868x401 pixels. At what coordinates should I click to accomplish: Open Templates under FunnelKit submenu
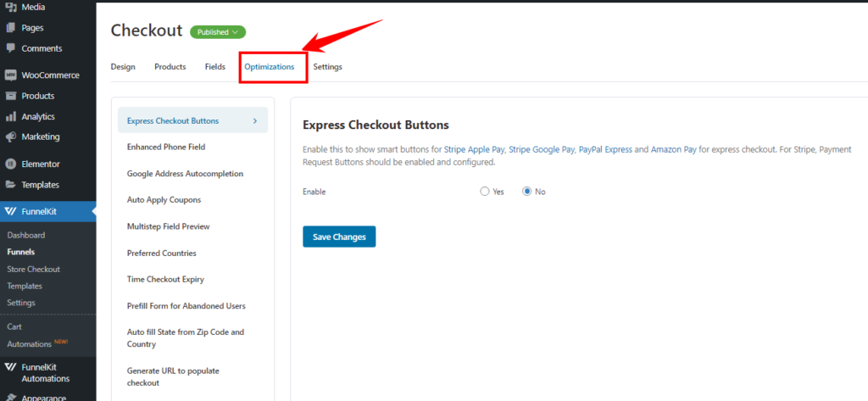pyautogui.click(x=25, y=286)
